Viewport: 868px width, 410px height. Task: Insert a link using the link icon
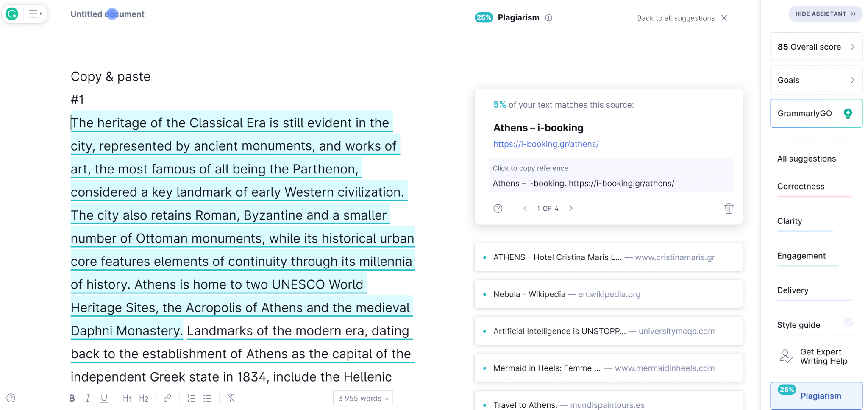coord(167,398)
